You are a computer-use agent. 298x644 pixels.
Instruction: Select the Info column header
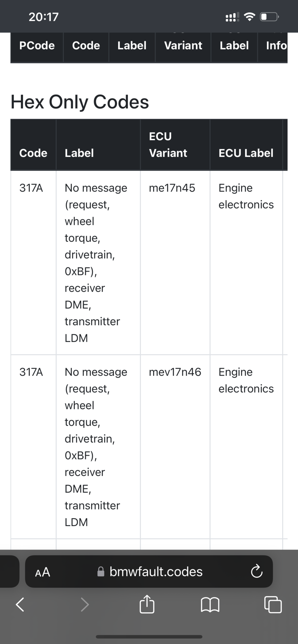tap(276, 46)
